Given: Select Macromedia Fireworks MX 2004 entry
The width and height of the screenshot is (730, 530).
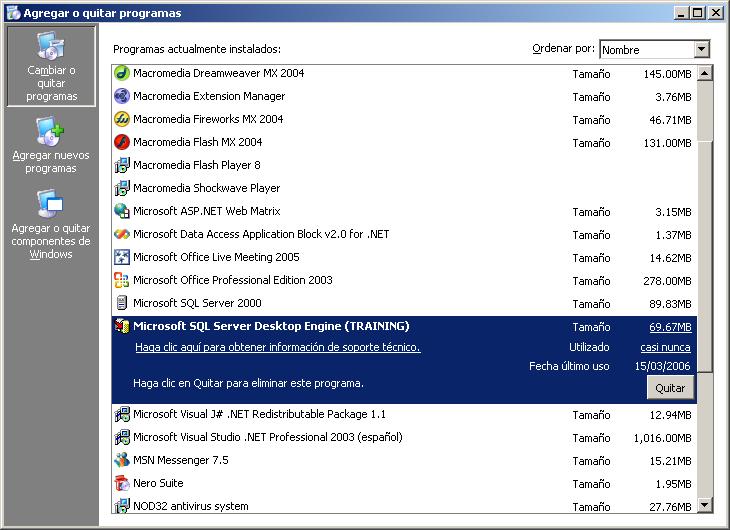Looking at the screenshot, I should click(x=404, y=119).
